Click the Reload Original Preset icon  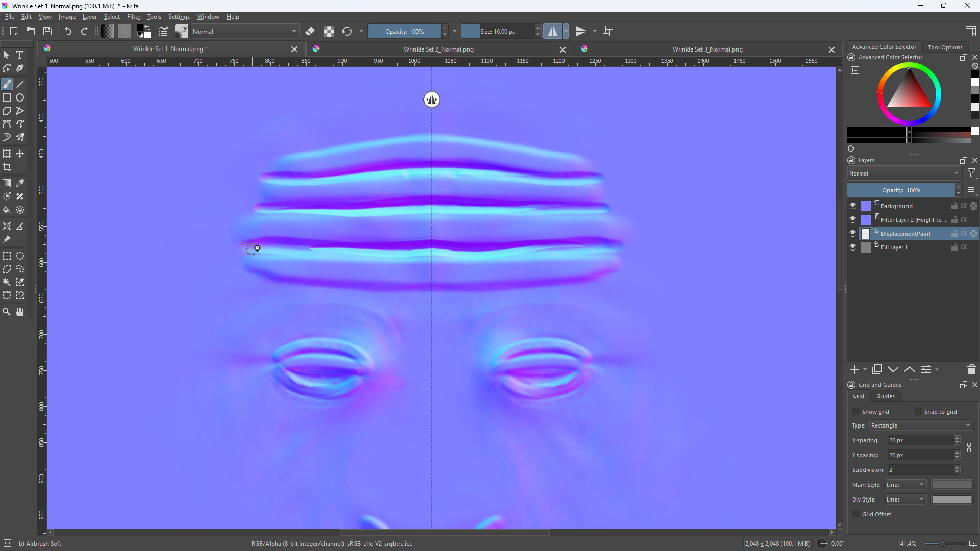click(347, 31)
